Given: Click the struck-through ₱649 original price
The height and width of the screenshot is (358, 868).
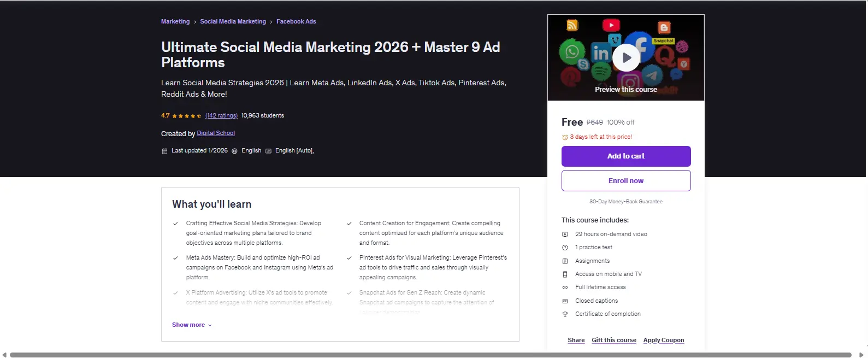Looking at the screenshot, I should (x=595, y=122).
